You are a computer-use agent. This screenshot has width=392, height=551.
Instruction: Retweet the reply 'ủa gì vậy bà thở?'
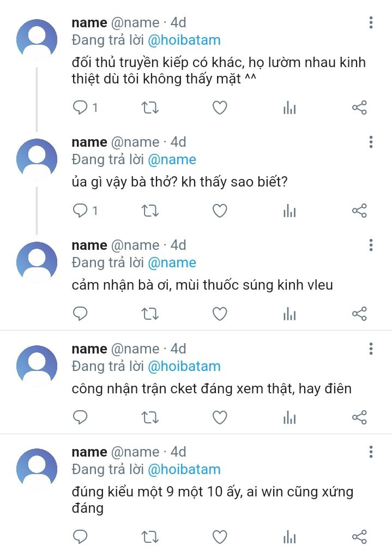[x=150, y=211]
